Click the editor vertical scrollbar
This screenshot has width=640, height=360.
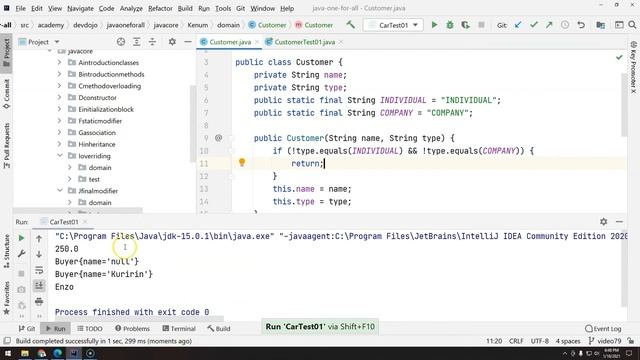click(624, 104)
